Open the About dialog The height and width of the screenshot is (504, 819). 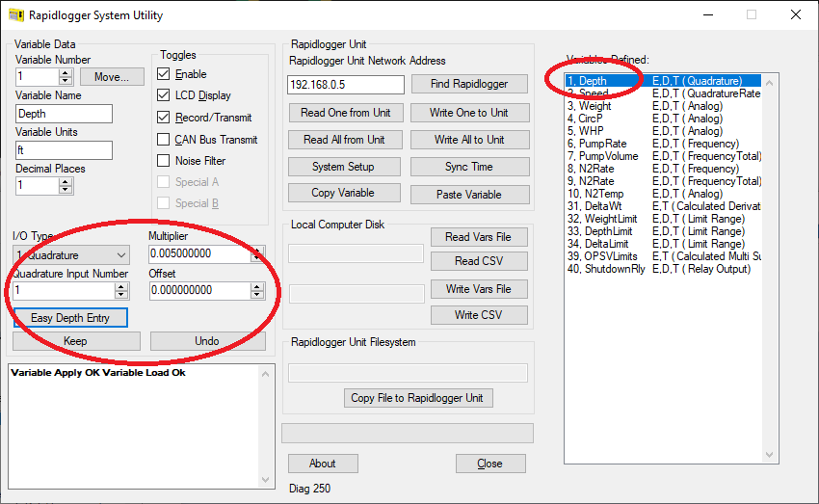[x=324, y=464]
